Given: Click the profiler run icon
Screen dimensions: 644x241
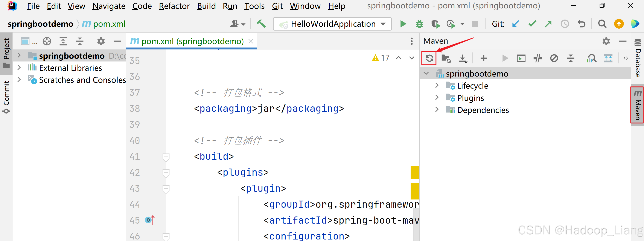Looking at the screenshot, I should click(451, 24).
